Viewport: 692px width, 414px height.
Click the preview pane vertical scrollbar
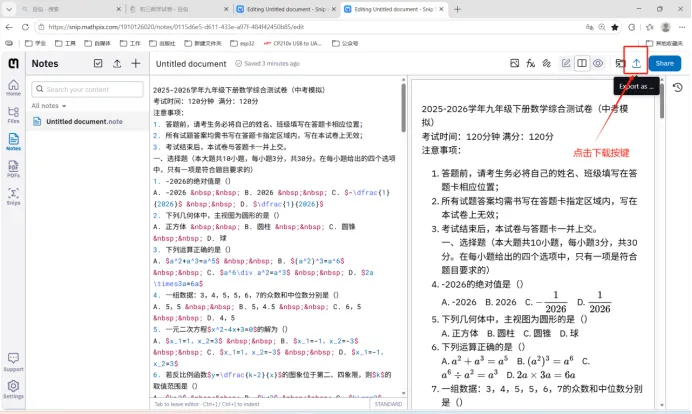pyautogui.click(x=662, y=99)
